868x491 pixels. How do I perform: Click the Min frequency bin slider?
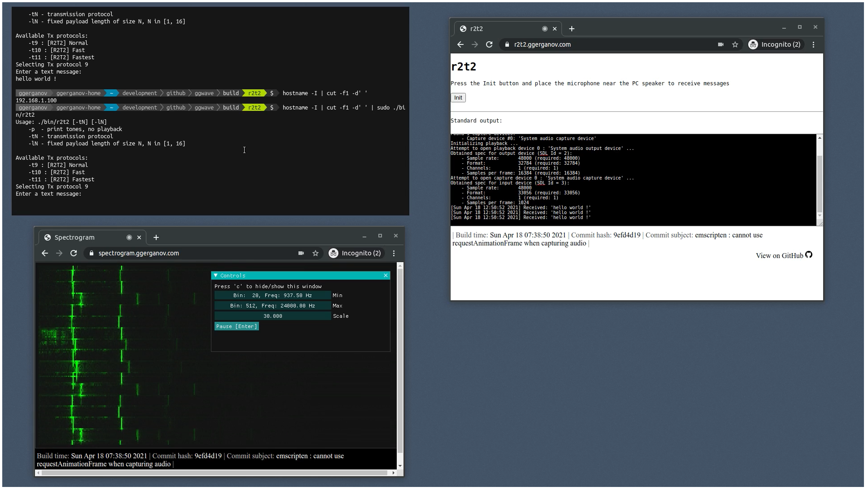(272, 295)
